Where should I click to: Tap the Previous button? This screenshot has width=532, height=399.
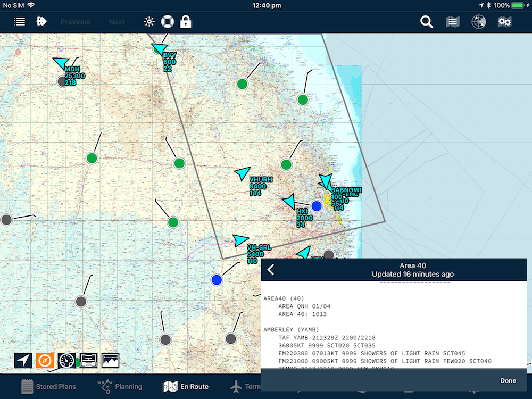[76, 22]
